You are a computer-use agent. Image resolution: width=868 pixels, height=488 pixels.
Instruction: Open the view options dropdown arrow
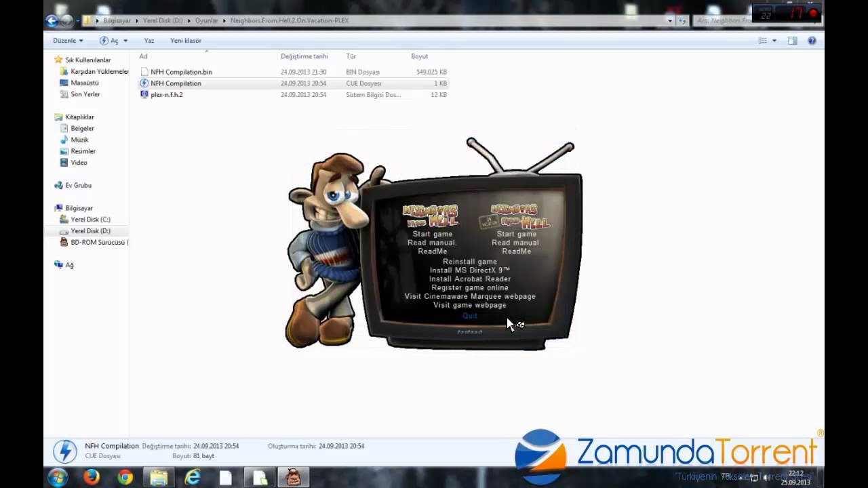[x=774, y=41]
